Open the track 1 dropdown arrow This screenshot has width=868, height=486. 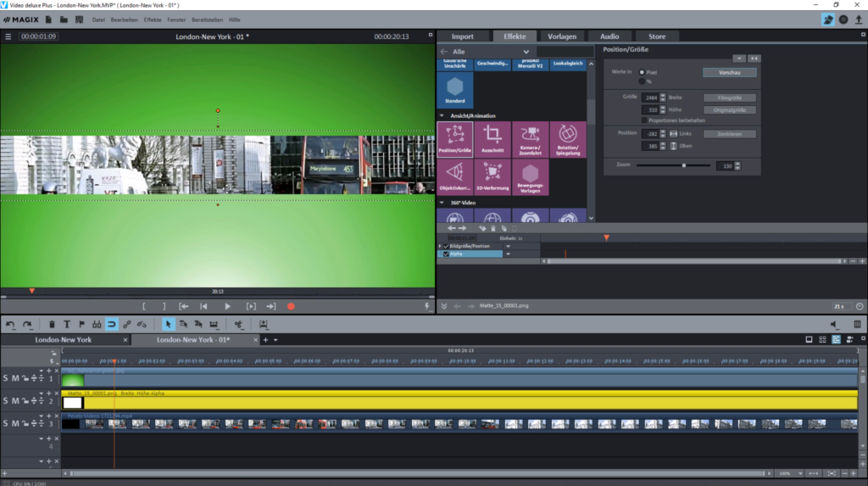point(41,371)
